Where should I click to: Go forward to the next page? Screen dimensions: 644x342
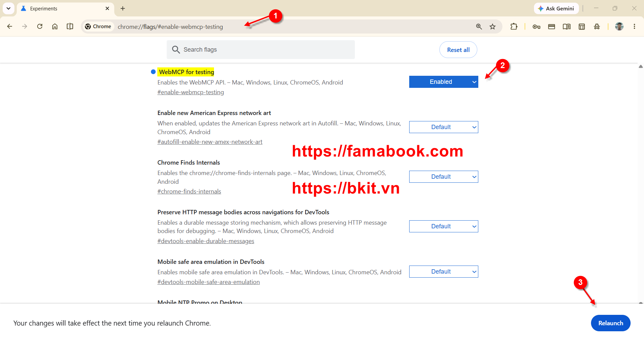click(24, 26)
